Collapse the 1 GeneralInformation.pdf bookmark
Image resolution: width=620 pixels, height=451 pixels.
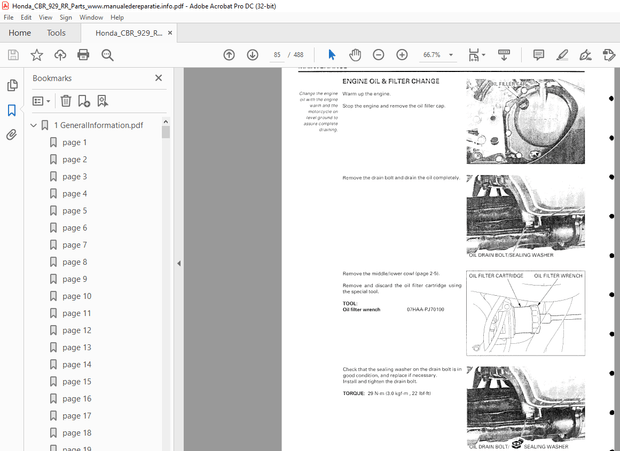click(34, 125)
